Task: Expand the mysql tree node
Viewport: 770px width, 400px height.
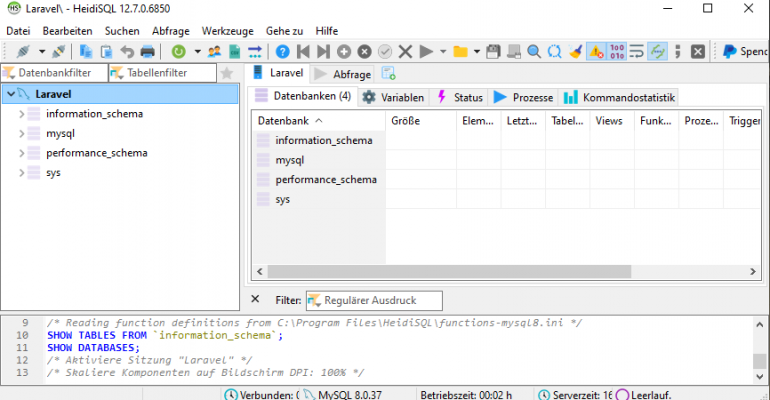Action: coord(22,133)
